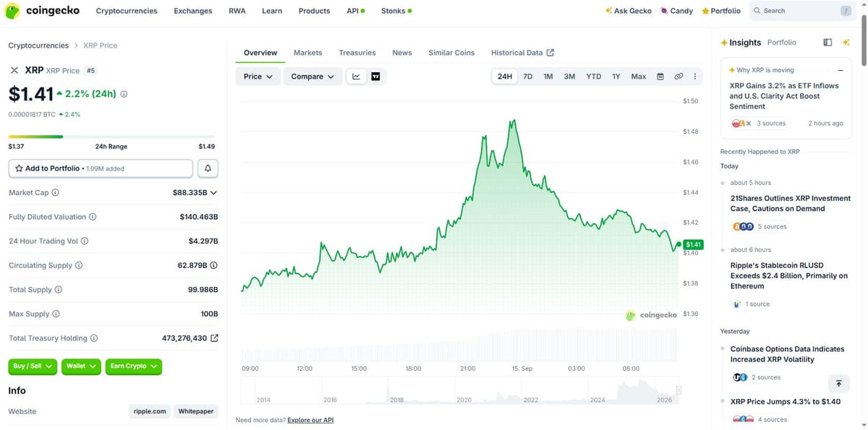Open the RWA nav menu

point(237,11)
